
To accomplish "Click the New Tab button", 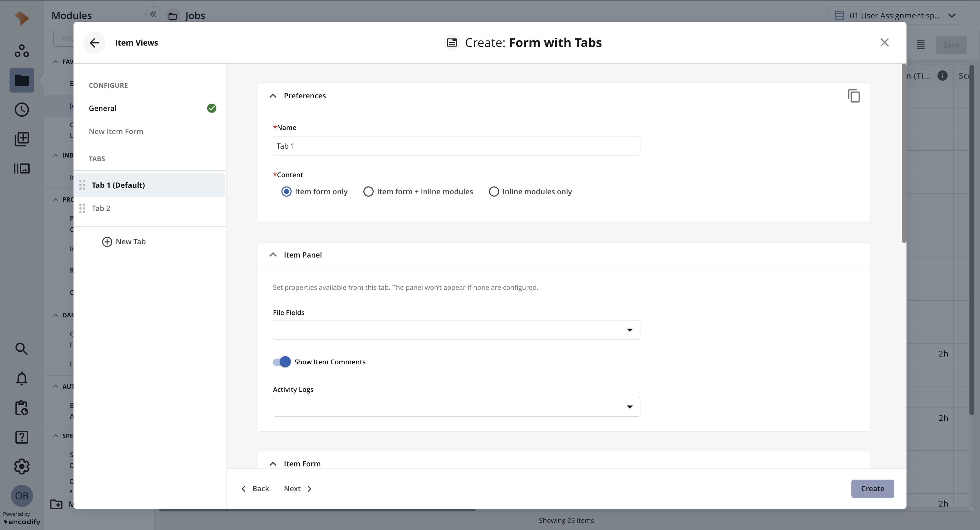I will pos(124,242).
